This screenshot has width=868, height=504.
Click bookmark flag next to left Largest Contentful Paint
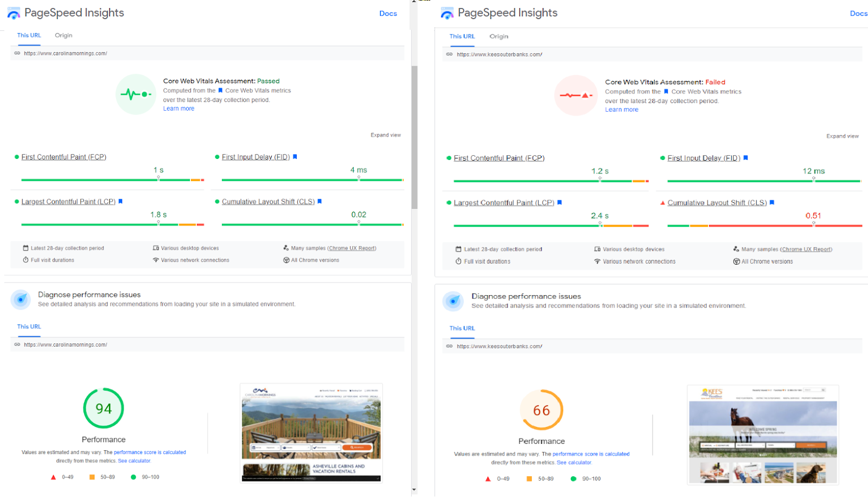pyautogui.click(x=120, y=201)
